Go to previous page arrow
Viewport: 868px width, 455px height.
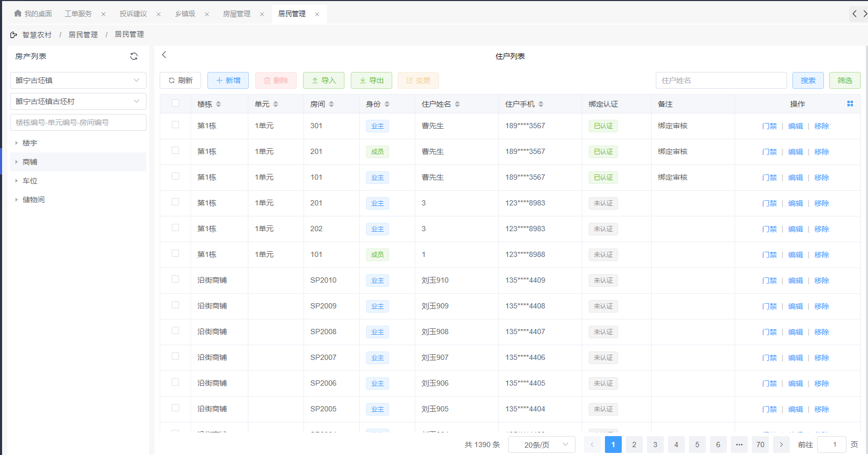coord(592,444)
